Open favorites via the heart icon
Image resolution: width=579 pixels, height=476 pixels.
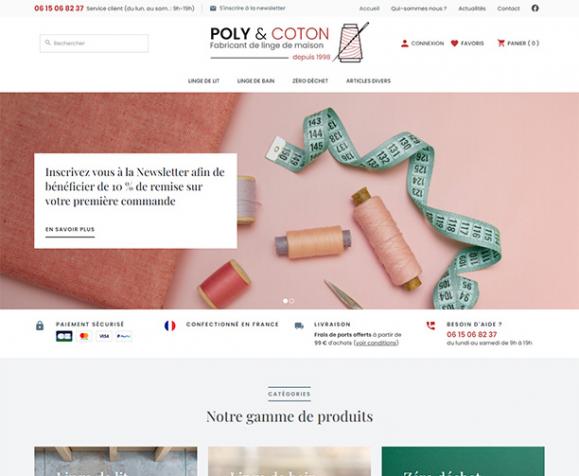click(455, 43)
